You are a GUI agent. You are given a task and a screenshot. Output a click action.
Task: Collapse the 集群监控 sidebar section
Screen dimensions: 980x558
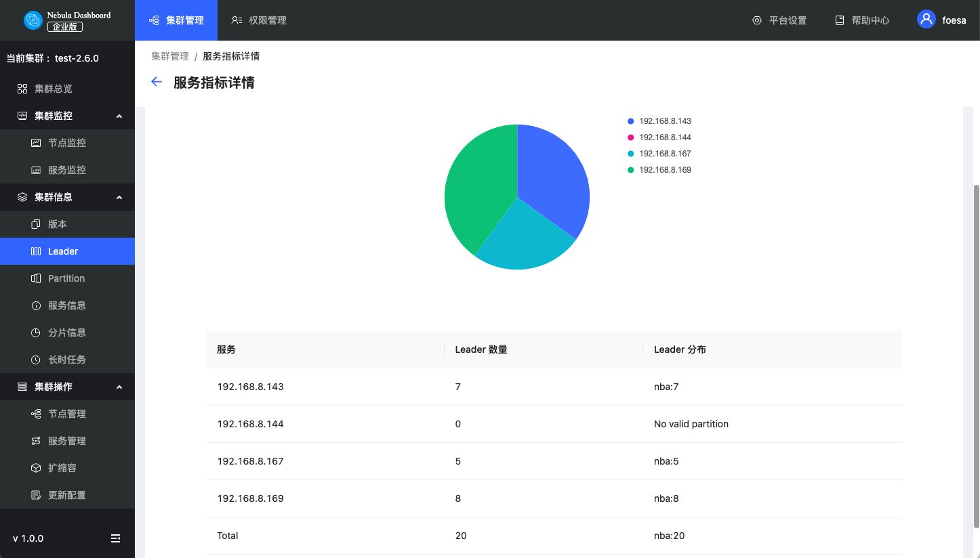coord(119,116)
